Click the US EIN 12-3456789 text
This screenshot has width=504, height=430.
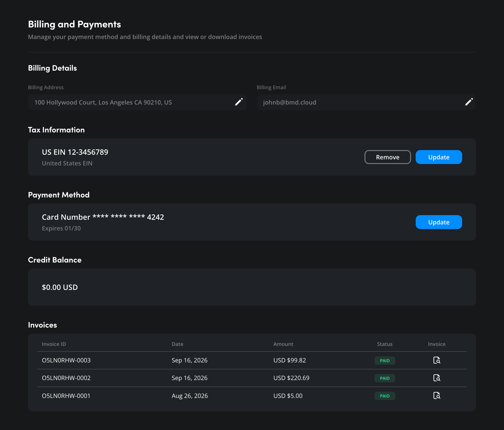pos(75,152)
